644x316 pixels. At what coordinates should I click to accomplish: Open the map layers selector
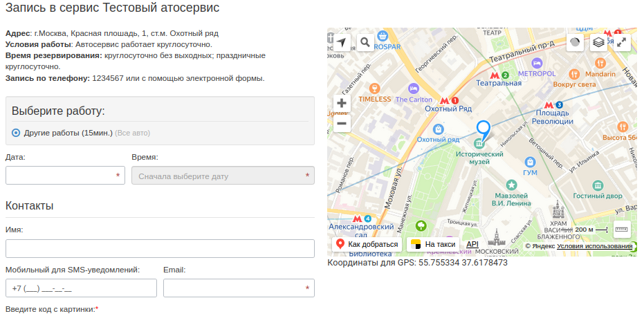(x=598, y=42)
